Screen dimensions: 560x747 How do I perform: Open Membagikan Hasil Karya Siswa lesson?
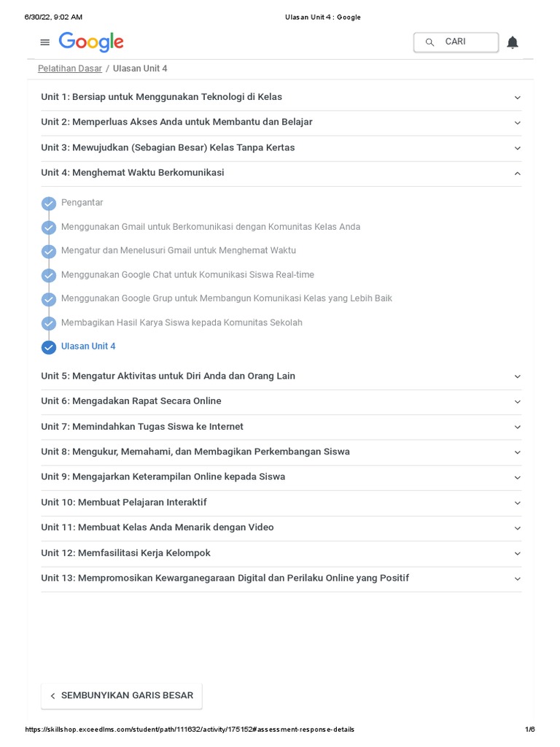[x=182, y=323]
